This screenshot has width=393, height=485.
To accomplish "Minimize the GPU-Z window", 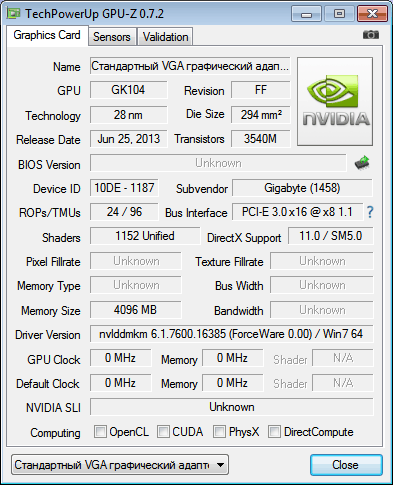I will pyautogui.click(x=306, y=14).
